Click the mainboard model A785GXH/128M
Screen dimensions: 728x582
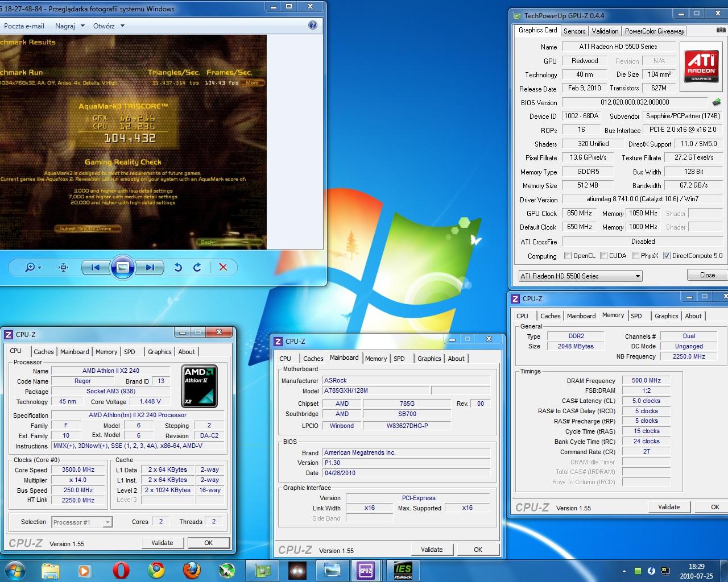click(x=375, y=390)
